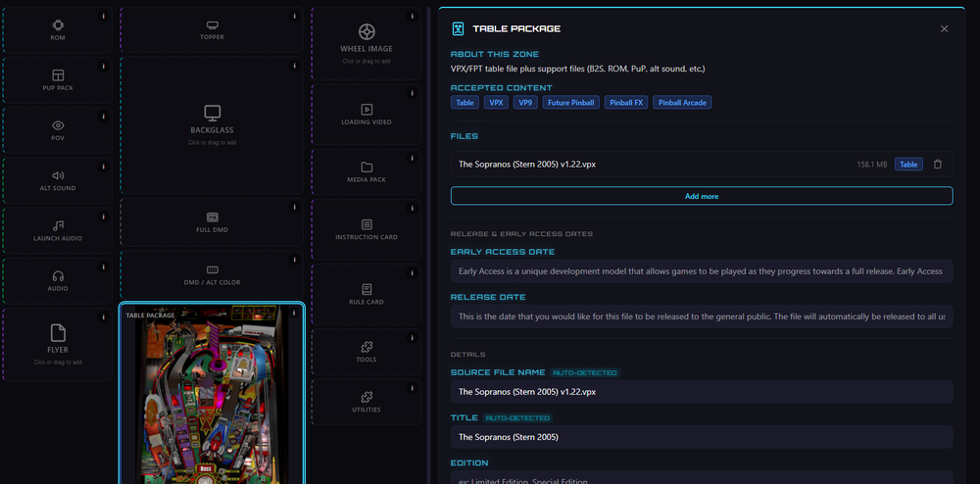Screen dimensions: 980x484
Task: Edit the Title field
Action: pyautogui.click(x=702, y=437)
